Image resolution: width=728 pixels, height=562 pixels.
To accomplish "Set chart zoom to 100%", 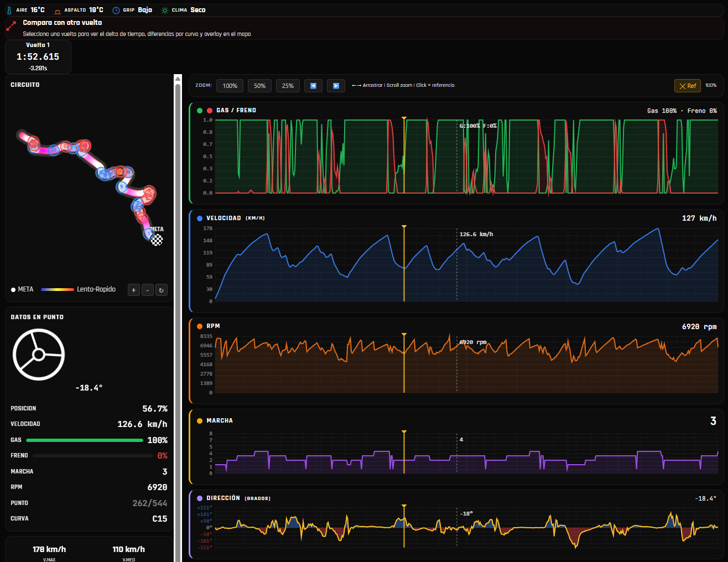I will 230,86.
